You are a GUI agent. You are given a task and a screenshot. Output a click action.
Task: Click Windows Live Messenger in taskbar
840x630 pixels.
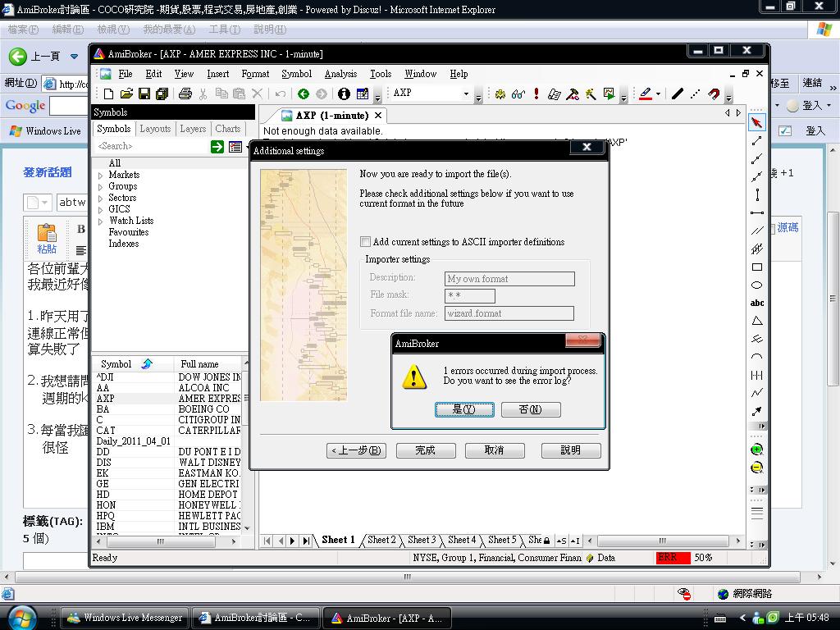126,618
